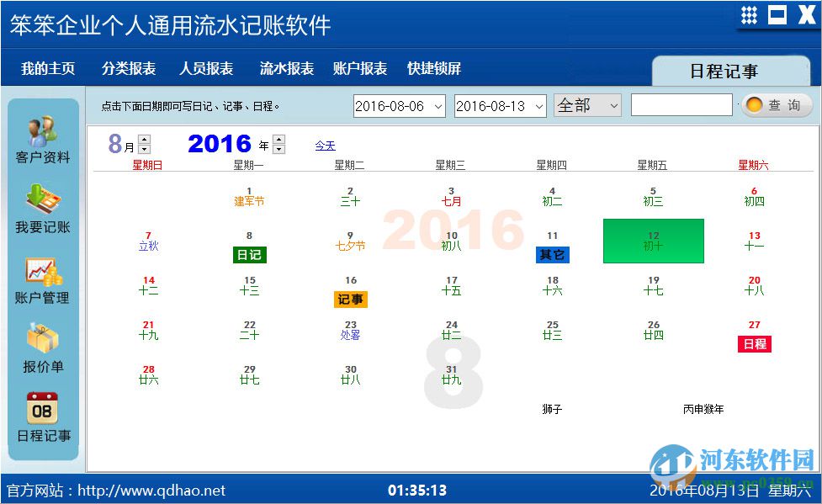This screenshot has height=504, width=822.
Task: Open the 日记 badge on August 8
Action: tap(248, 254)
